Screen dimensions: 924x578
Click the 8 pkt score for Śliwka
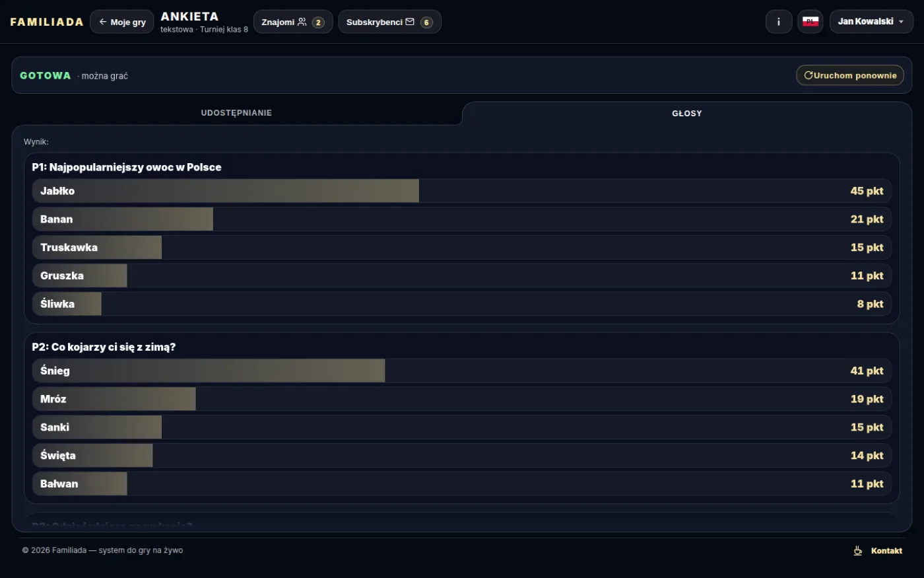pos(870,304)
